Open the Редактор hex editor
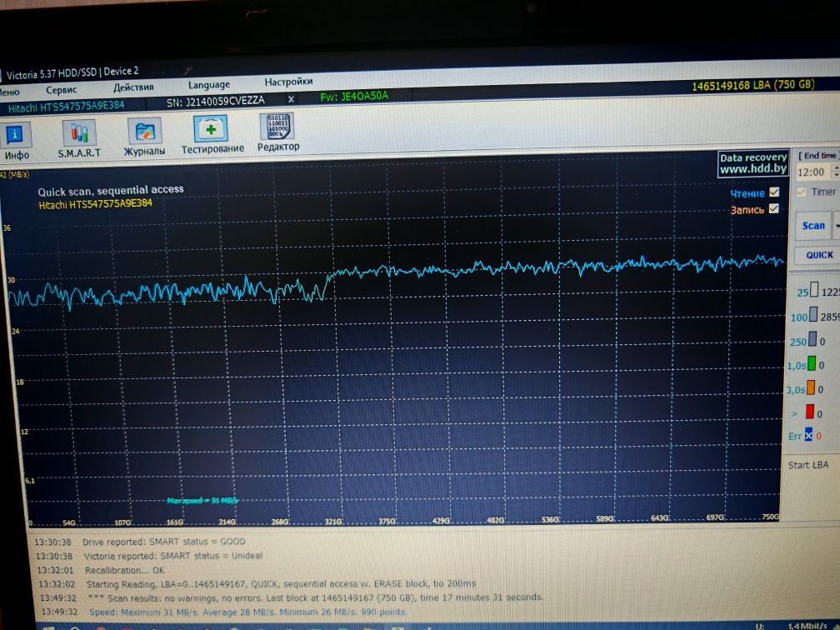 [278, 132]
